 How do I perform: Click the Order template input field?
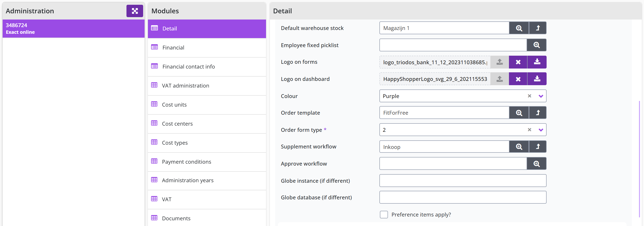(444, 113)
